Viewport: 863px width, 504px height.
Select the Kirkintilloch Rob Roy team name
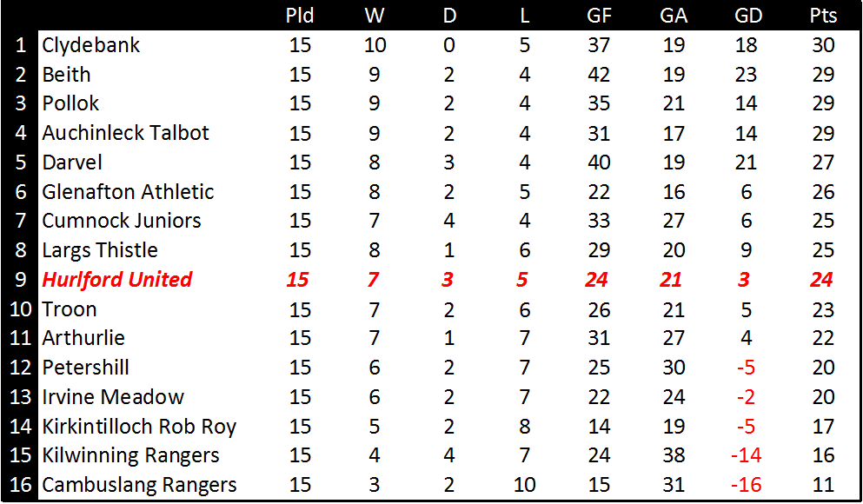[x=139, y=427]
